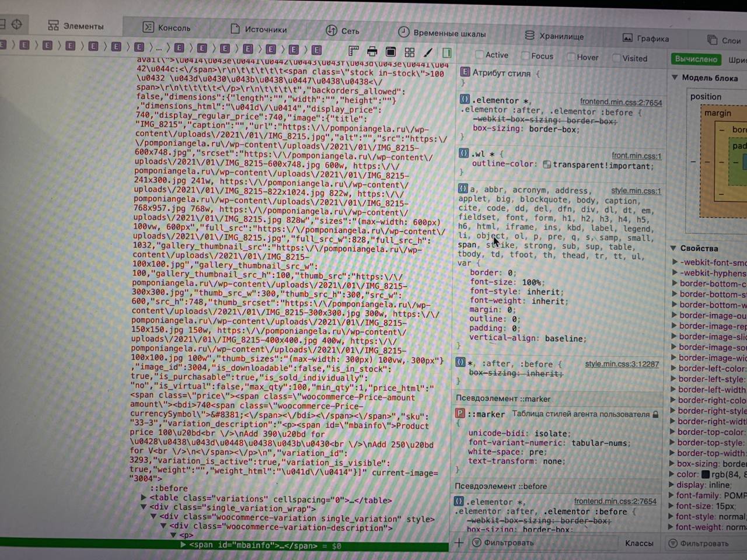Toggle the details sidebar panel icon
The width and height of the screenshot is (747, 560).
point(446,52)
